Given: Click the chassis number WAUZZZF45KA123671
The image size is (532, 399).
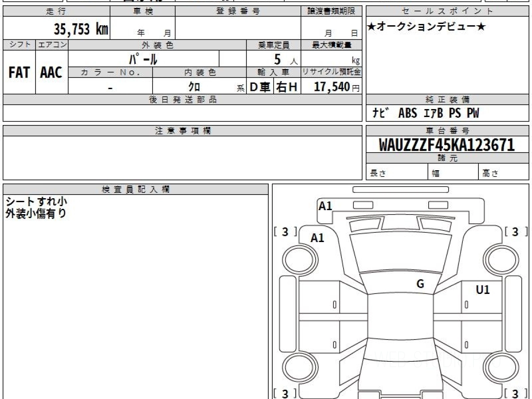Looking at the screenshot, I should click(x=447, y=145).
